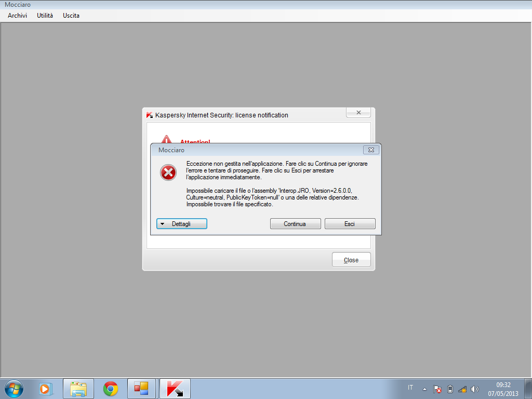Click the Impossibile caricare il file error text
The width and height of the screenshot is (532, 399).
point(272,197)
